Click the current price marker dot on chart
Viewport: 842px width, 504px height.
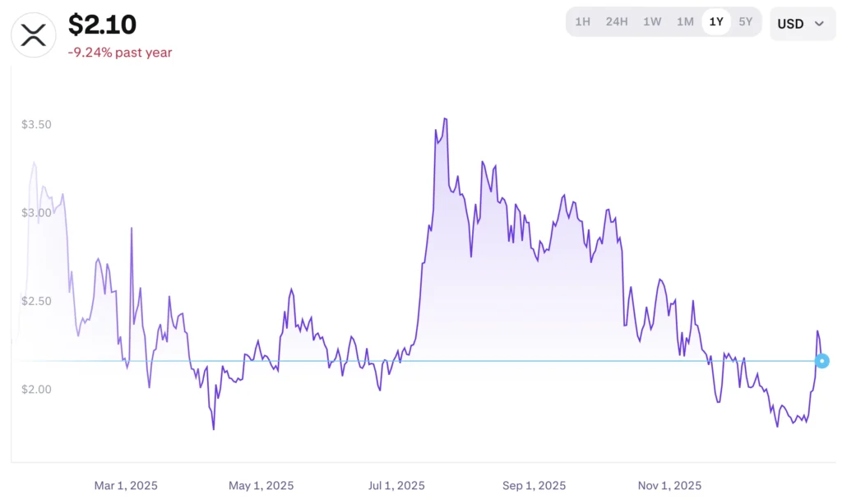(x=821, y=360)
